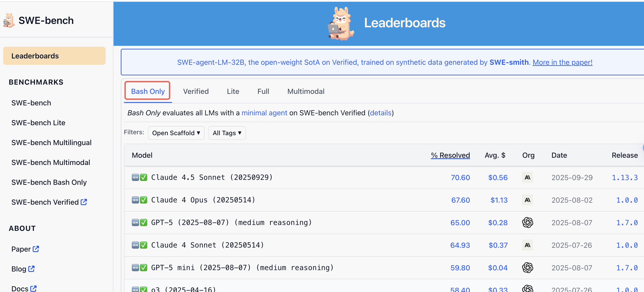Switch to the Multimodal tab
The width and height of the screenshot is (644, 292).
[x=305, y=91]
